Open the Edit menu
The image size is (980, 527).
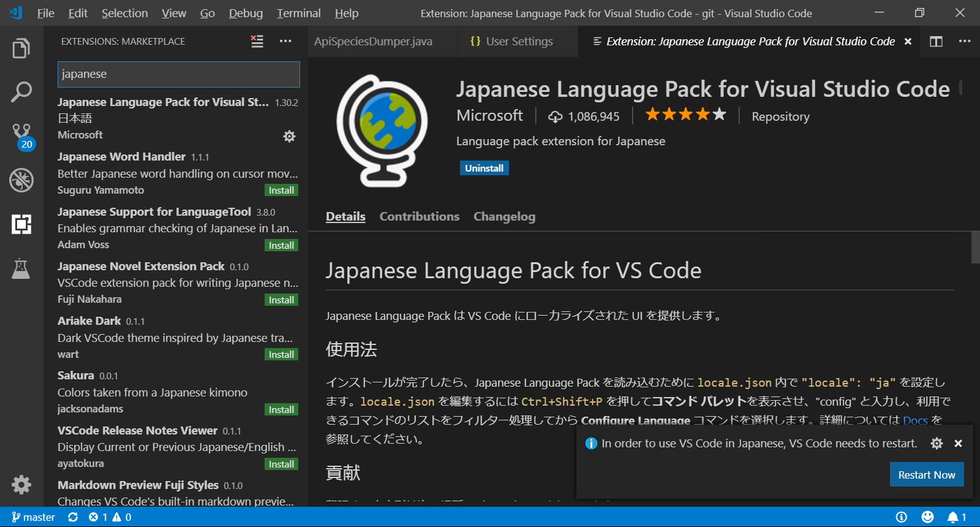click(78, 13)
